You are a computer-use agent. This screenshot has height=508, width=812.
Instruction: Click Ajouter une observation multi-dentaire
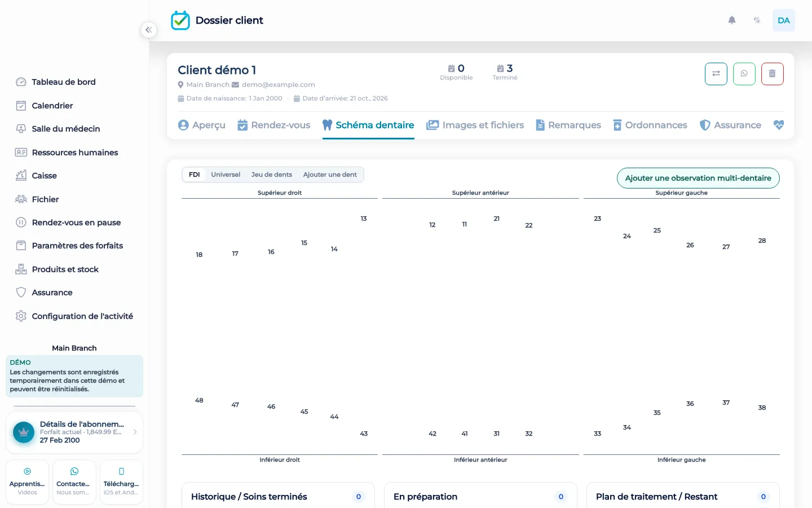coord(698,178)
